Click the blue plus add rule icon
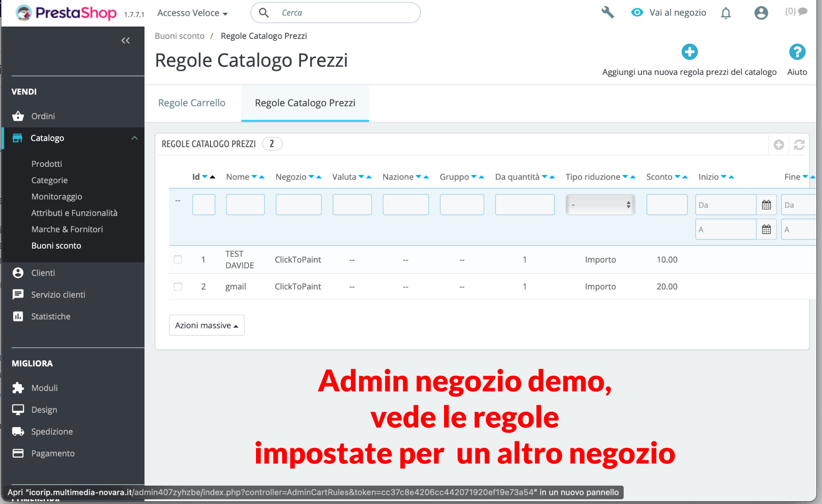 tap(689, 52)
